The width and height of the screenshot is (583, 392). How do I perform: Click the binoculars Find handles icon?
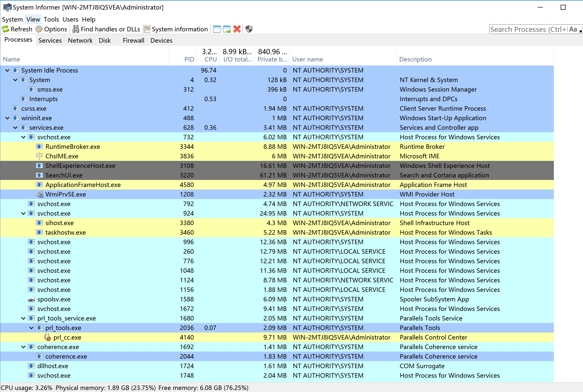tap(76, 29)
